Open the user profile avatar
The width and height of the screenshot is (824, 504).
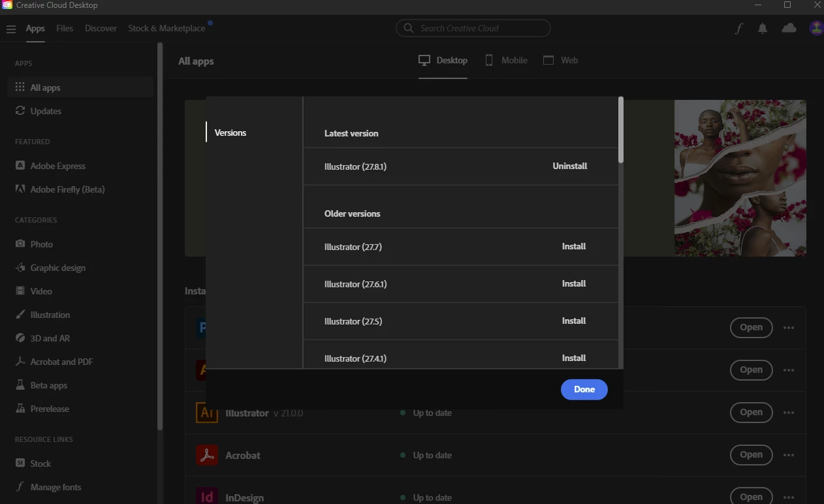[x=816, y=28]
